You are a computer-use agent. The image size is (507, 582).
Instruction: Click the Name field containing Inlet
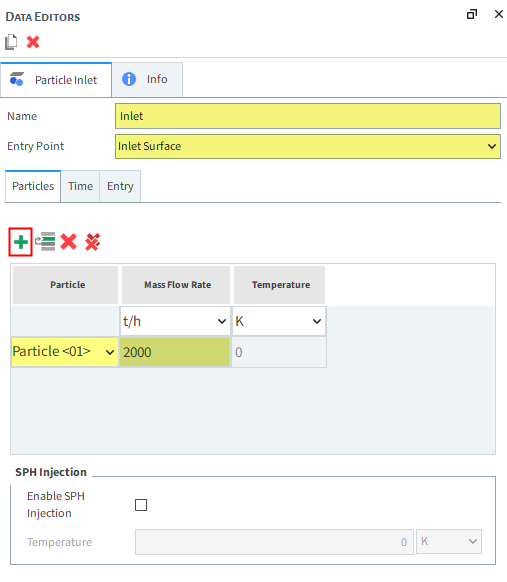click(308, 116)
